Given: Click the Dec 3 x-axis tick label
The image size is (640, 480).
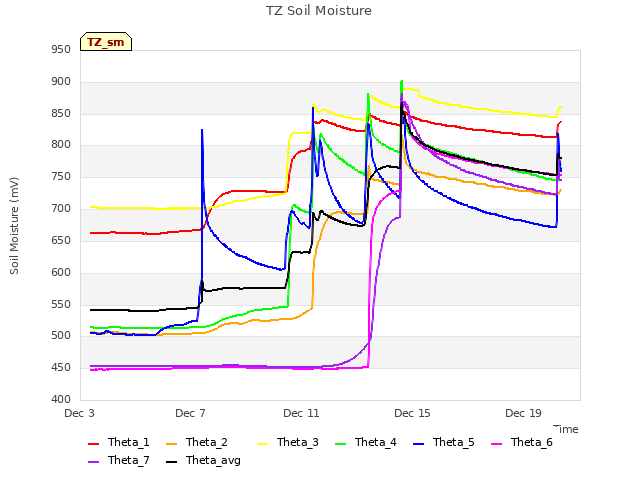Looking at the screenshot, I should tap(80, 413).
